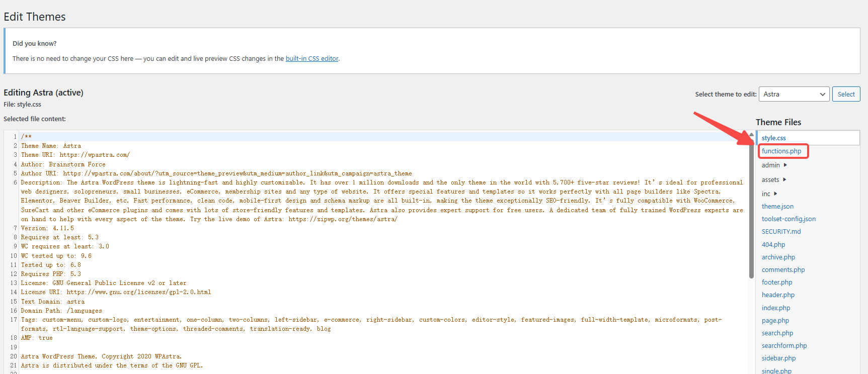Viewport: 868px width, 374px height.
Task: Expand the assets folder arrow
Action: tap(784, 180)
